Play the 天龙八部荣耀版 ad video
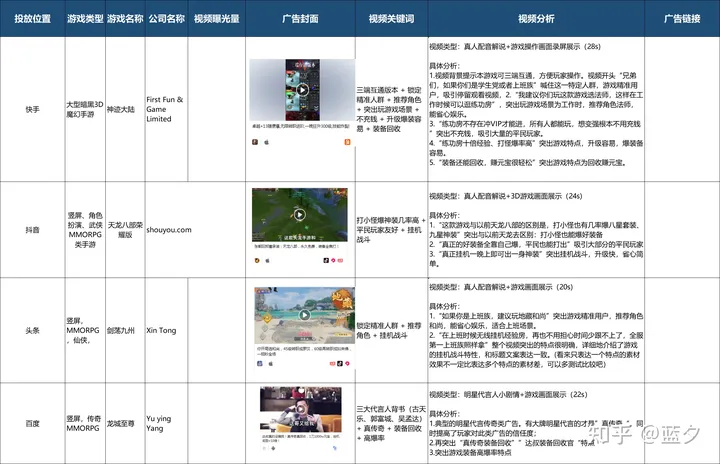This screenshot has width=720, height=464. coord(299,215)
